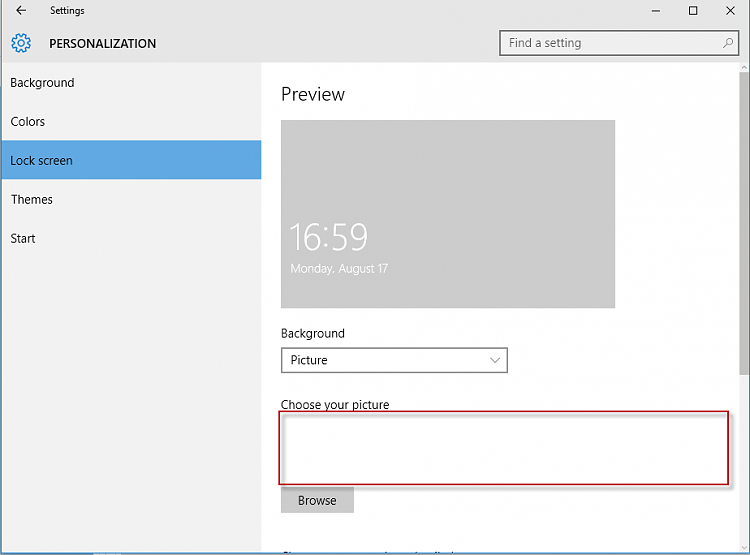Open the Themes settings page
The image size is (750, 555).
[131, 200]
